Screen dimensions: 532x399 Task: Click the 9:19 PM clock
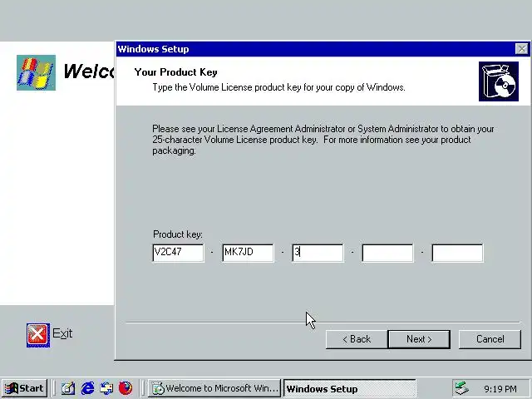point(500,389)
